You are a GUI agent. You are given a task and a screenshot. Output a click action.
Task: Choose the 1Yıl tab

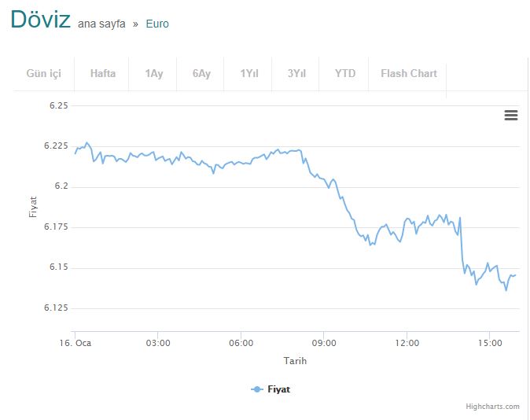click(x=249, y=73)
